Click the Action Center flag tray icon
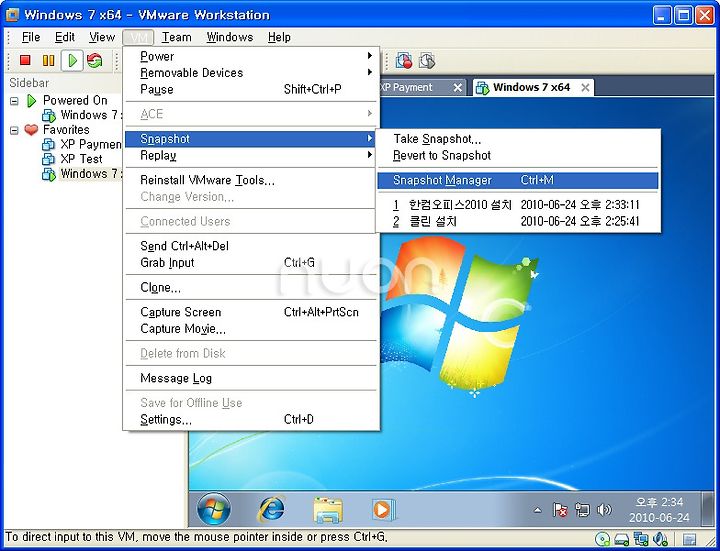This screenshot has height=551, width=720. click(560, 509)
